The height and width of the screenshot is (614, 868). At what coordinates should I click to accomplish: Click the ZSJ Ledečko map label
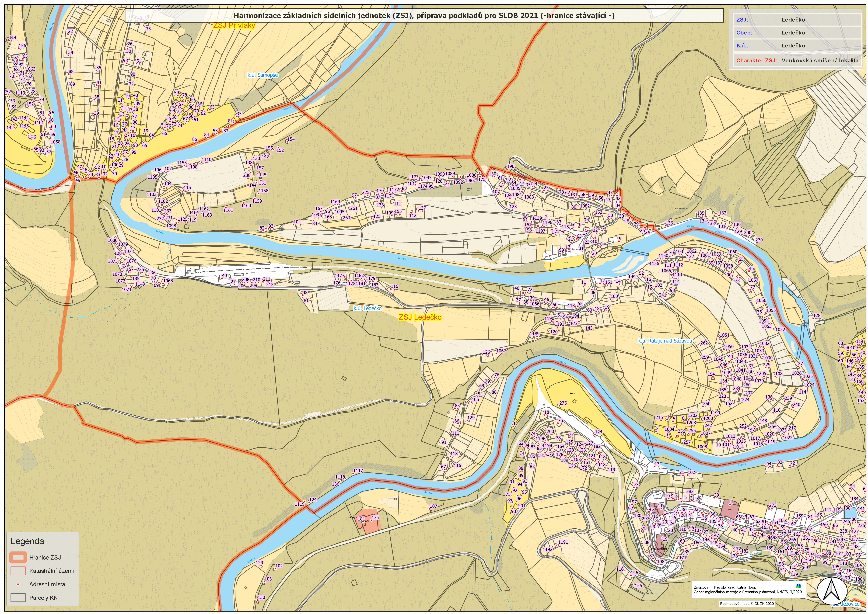(x=420, y=317)
